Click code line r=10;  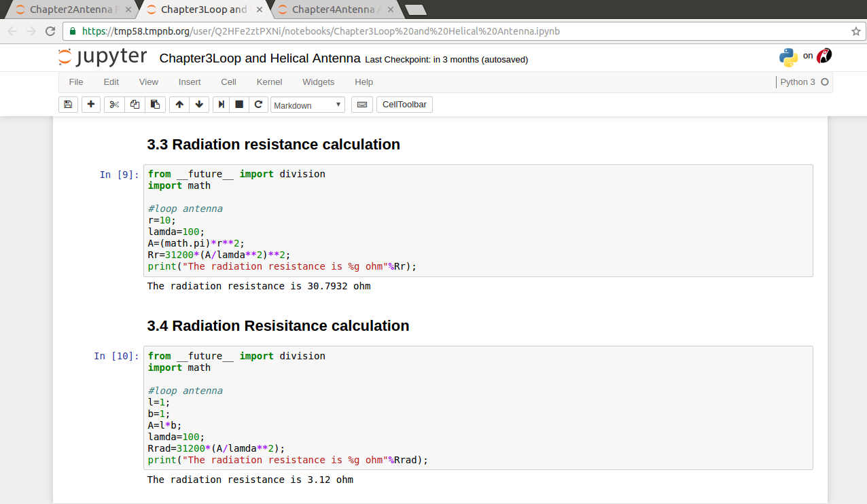[162, 220]
